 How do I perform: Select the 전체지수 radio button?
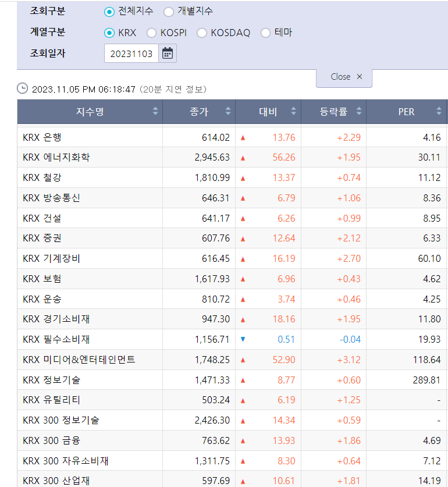(x=109, y=12)
